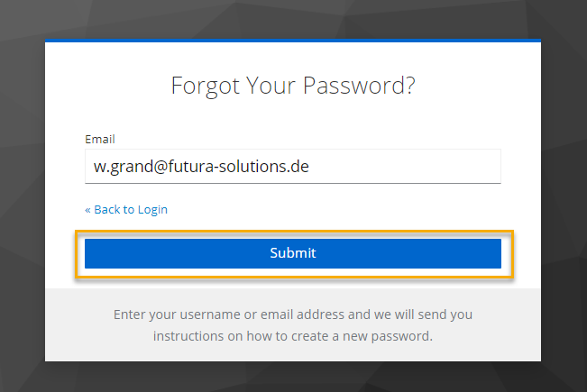Click the blue Submit button
Image resolution: width=587 pixels, height=392 pixels.
292,253
